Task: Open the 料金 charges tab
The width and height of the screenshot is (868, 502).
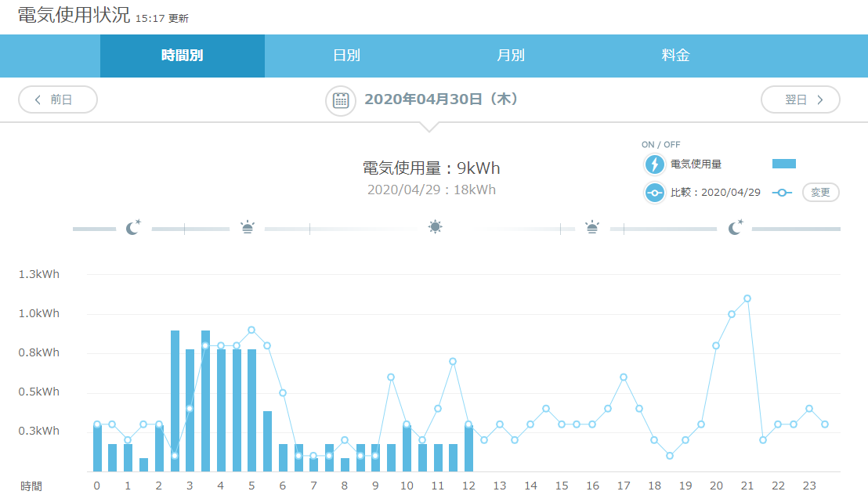Action: 675,56
